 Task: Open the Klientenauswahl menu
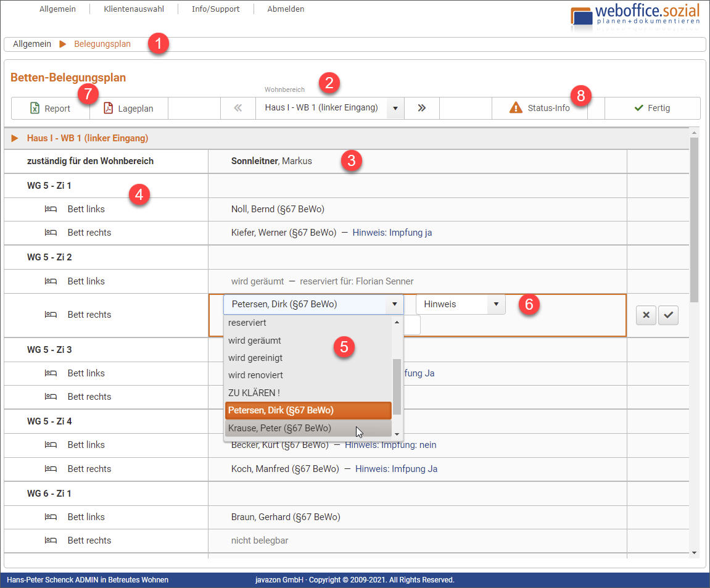click(134, 9)
